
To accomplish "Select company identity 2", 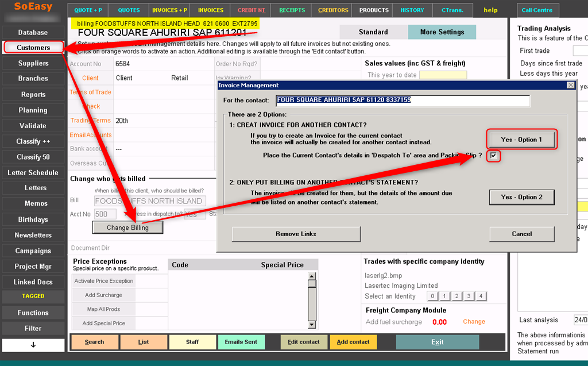I will [x=457, y=296].
